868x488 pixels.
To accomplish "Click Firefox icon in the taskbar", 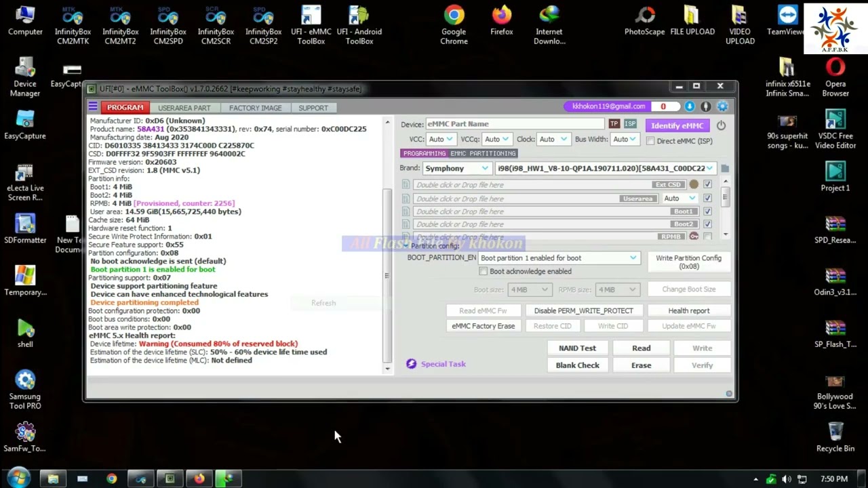I will (x=199, y=479).
